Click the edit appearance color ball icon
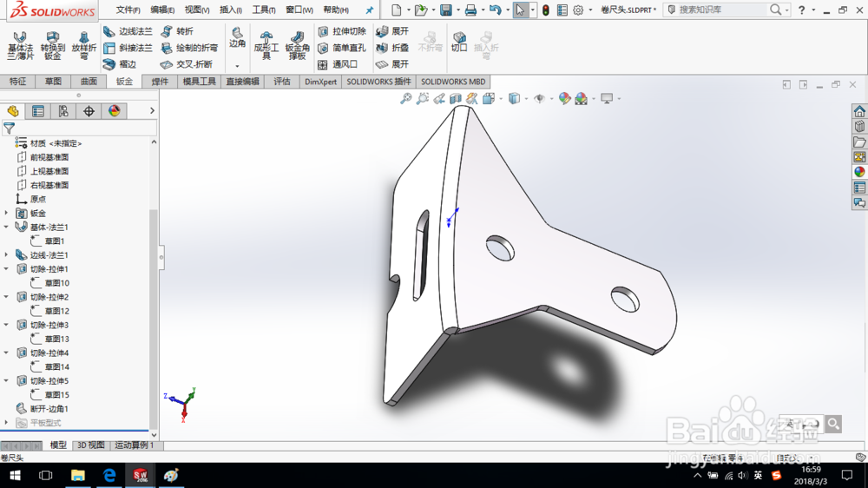Viewport: 868px width, 488px height. (564, 99)
